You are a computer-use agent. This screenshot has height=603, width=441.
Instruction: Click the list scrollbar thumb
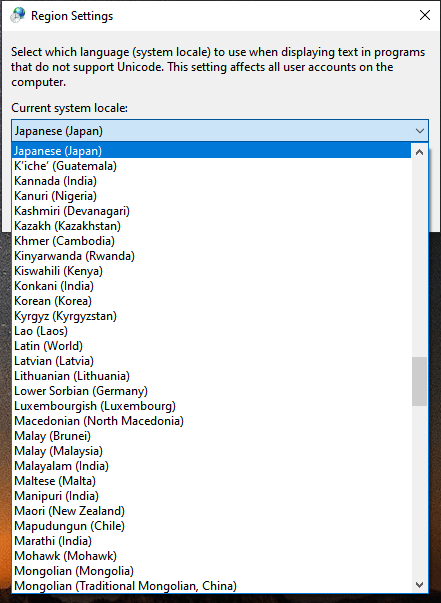(x=419, y=381)
